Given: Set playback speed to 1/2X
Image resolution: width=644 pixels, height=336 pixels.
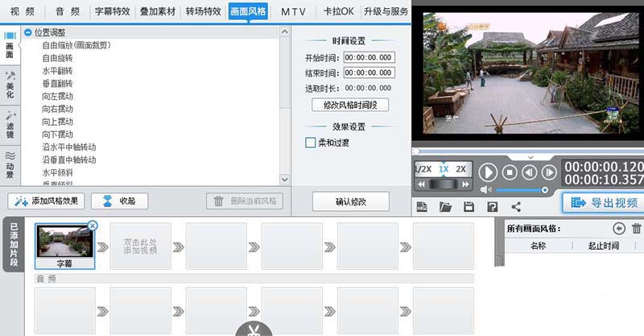Looking at the screenshot, I should tap(423, 169).
